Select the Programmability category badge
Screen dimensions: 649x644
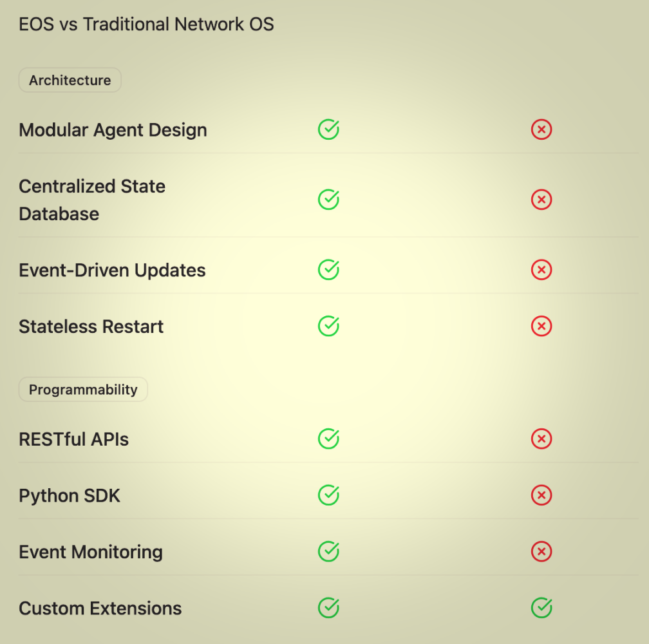tap(83, 390)
